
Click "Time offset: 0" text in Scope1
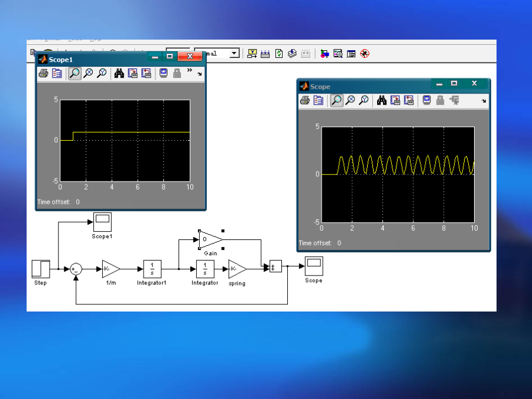59,202
